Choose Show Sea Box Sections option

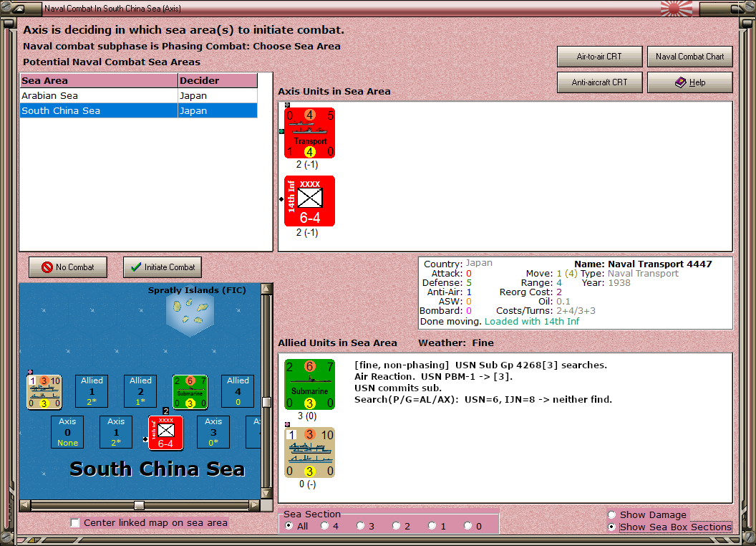(x=612, y=527)
